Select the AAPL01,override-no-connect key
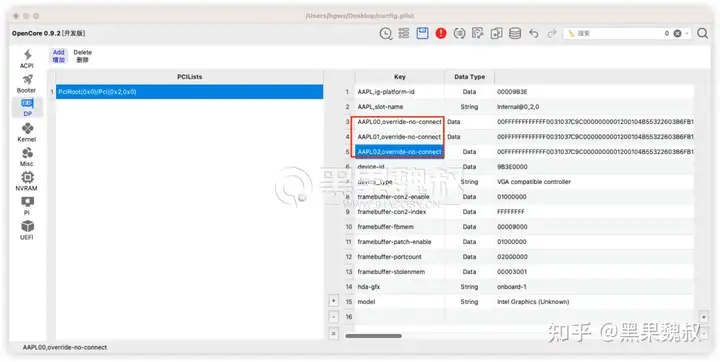This screenshot has width=720, height=362. (399, 136)
